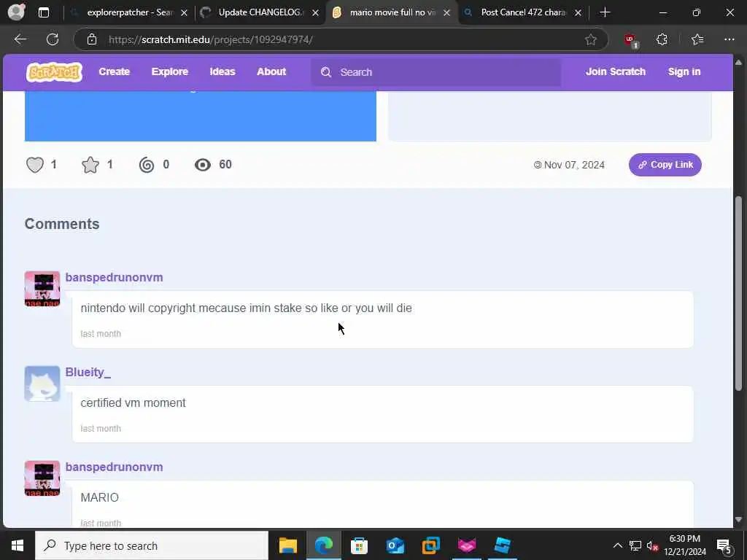The width and height of the screenshot is (747, 560).
Task: Add this page to favorites star
Action: pos(591,39)
